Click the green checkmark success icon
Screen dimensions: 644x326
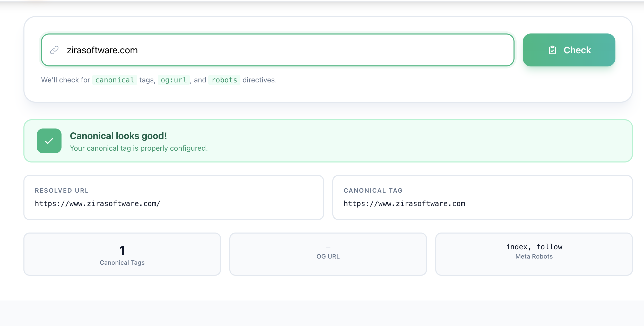coord(49,141)
